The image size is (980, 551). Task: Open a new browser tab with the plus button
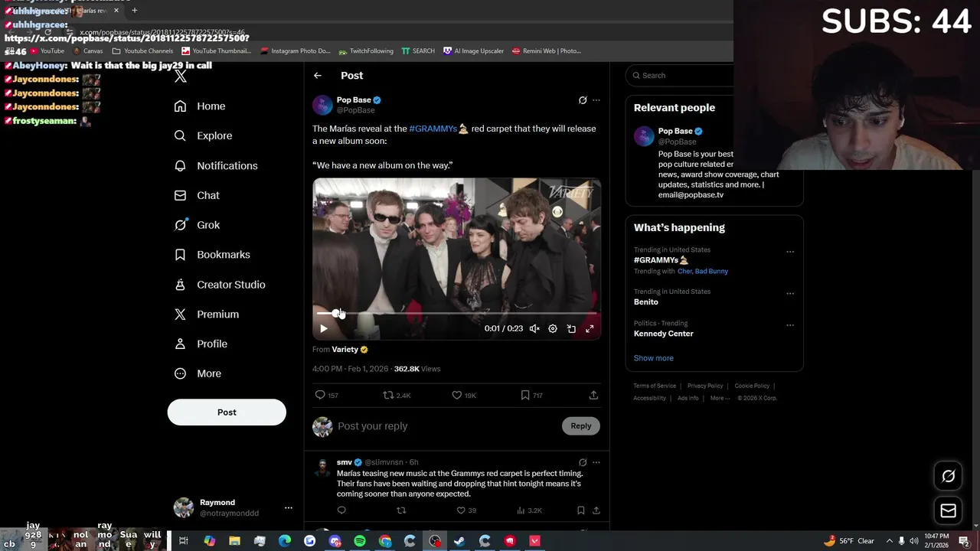pos(135,11)
